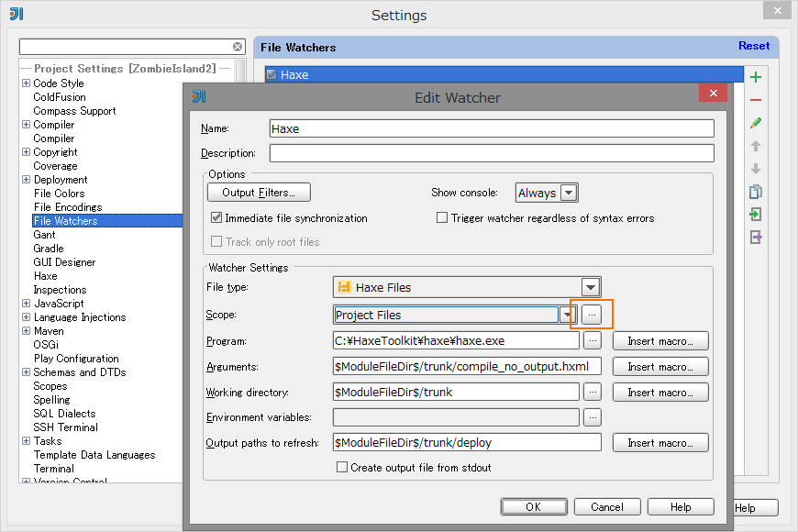
Task: Click the import watcher icon
Action: coord(756,215)
